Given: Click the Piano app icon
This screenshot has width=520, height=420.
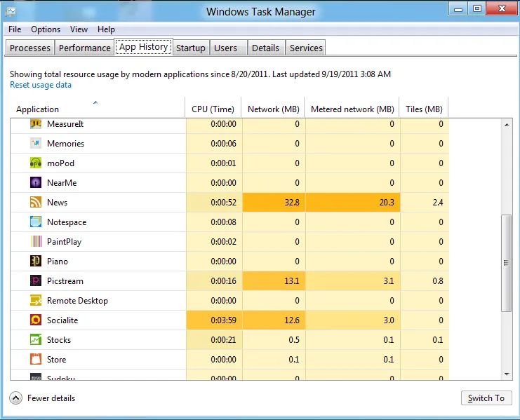Looking at the screenshot, I should coord(36,261).
